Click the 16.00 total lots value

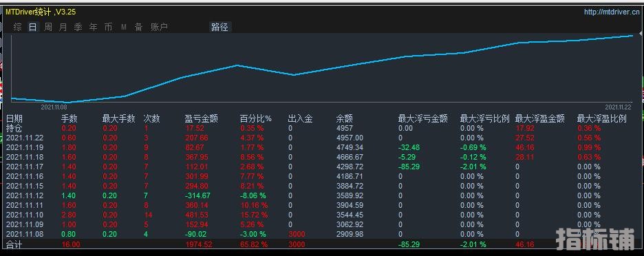coord(71,244)
